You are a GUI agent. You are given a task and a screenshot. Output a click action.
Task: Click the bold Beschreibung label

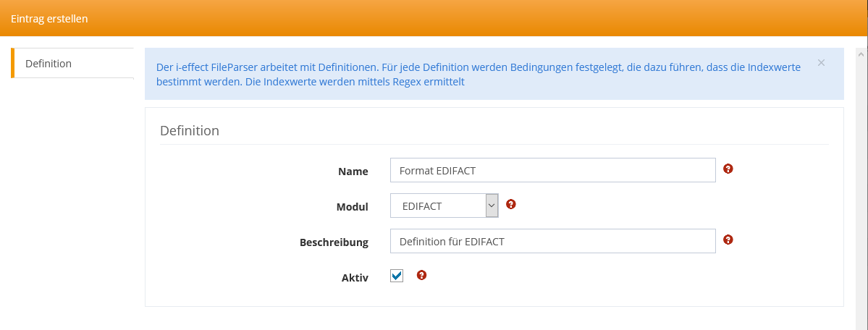click(x=334, y=242)
